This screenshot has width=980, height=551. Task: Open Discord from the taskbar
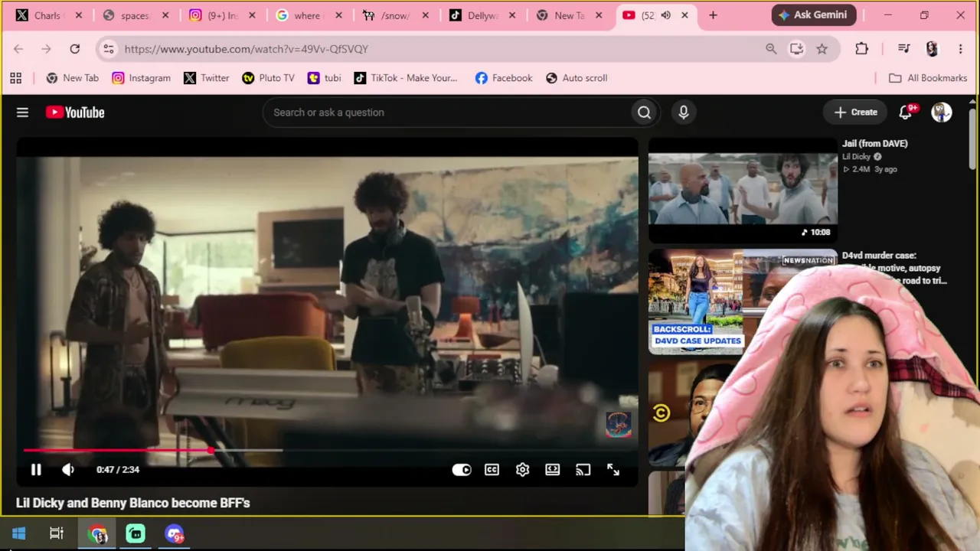[175, 533]
